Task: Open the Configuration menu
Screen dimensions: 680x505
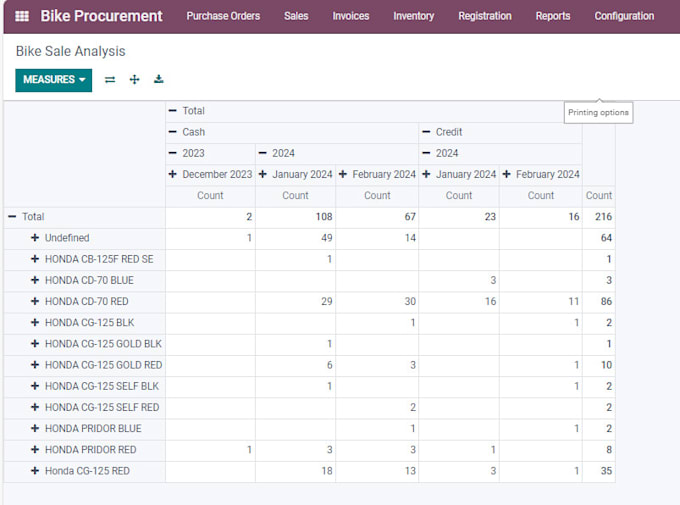Action: (624, 16)
